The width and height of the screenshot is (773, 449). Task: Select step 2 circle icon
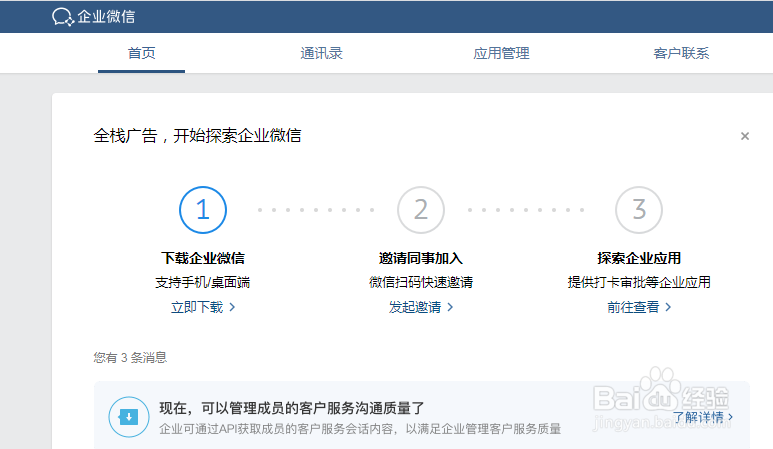tap(421, 210)
